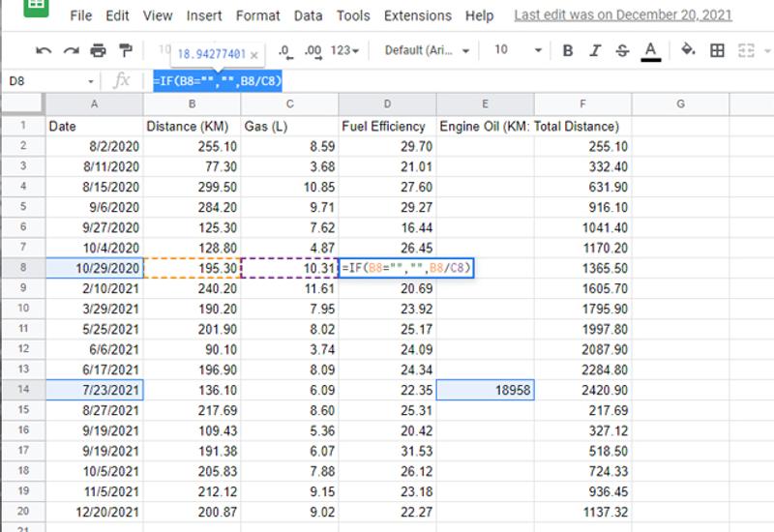Image resolution: width=774 pixels, height=532 pixels.
Task: Click gas cell 10.31
Action: click(289, 268)
